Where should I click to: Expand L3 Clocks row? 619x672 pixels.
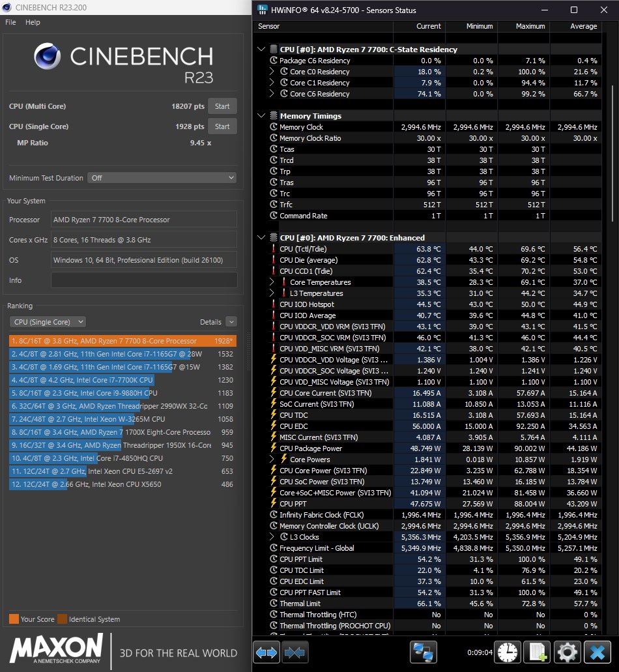pos(272,537)
